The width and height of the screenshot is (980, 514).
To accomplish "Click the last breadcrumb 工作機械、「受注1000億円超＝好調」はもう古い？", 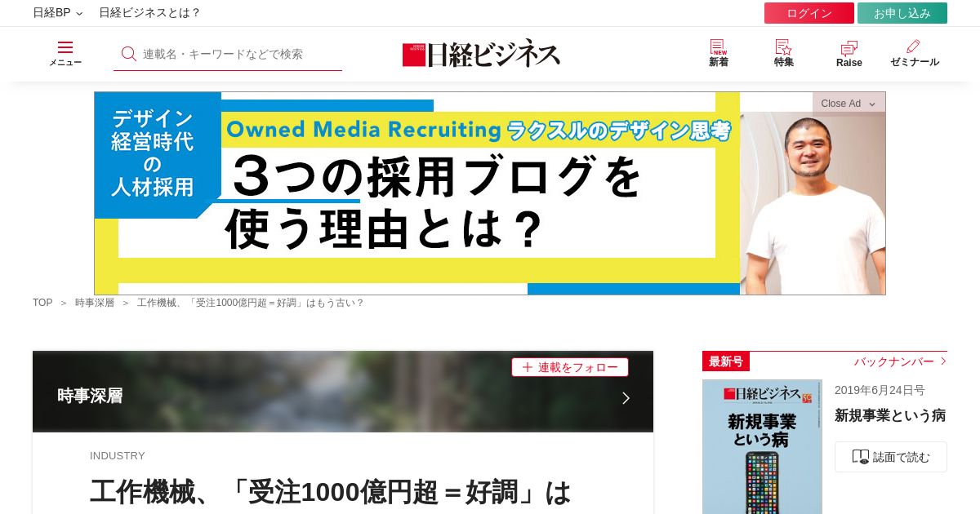I will (x=250, y=303).
